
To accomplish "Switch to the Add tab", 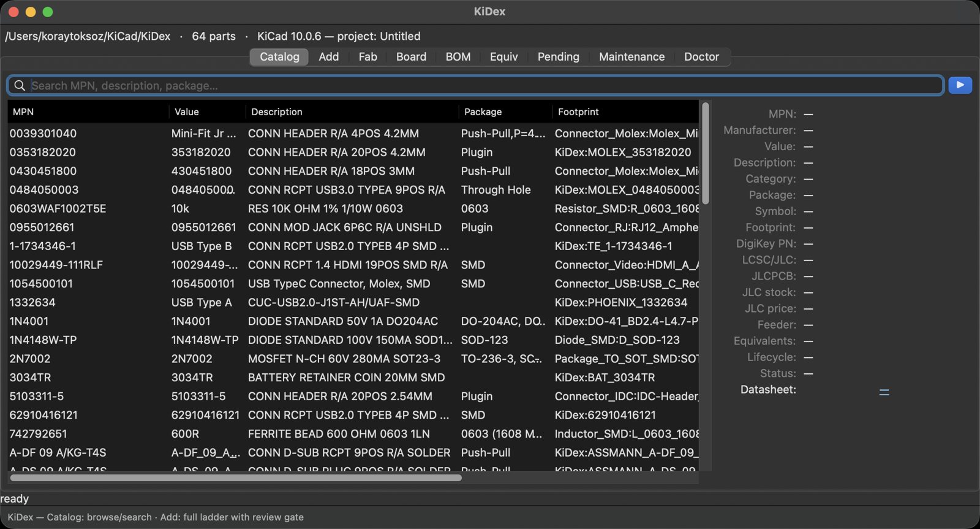I will coord(328,56).
